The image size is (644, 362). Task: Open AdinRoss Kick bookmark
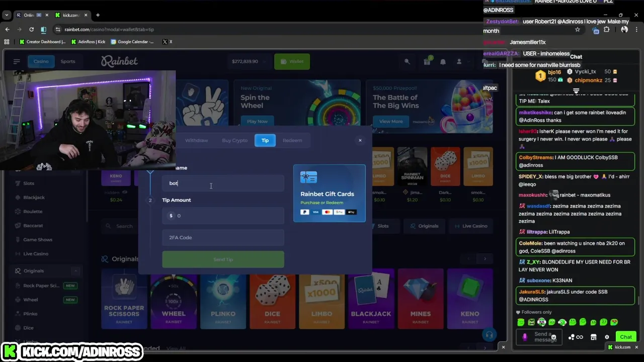[88, 42]
